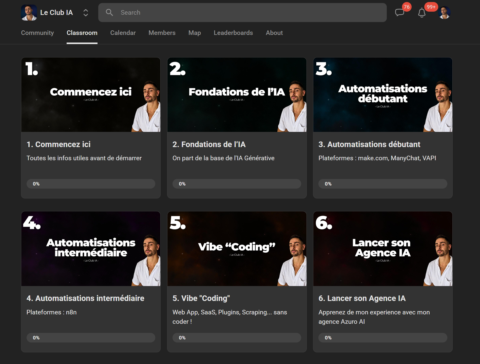Click the title "6. Lancer son Agence IA"
Image resolution: width=480 pixels, height=364 pixels.
coord(362,298)
